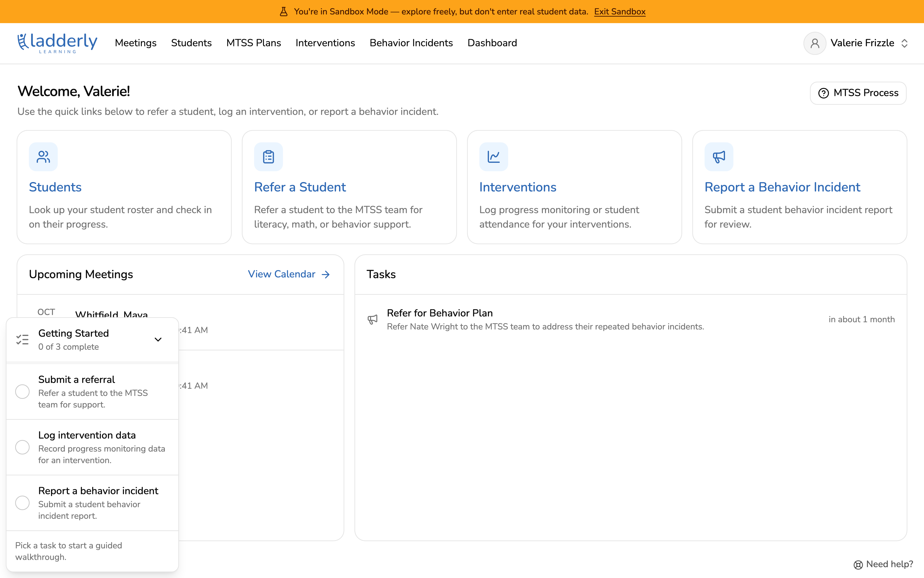Select the Submit a referral circle

23,391
